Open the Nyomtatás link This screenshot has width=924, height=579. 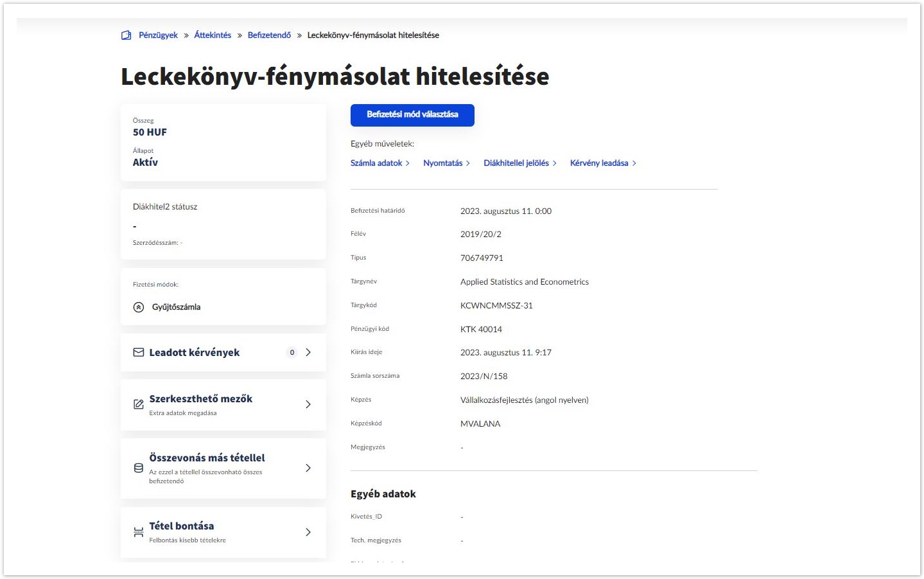(447, 163)
